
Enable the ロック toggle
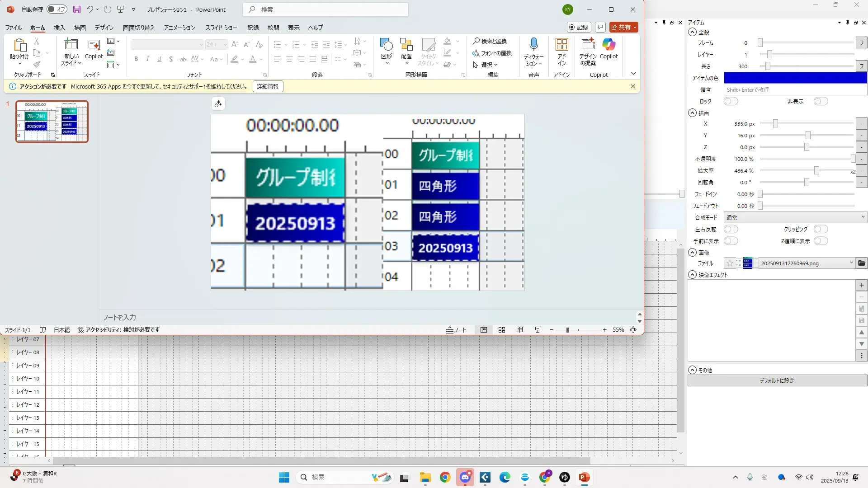coord(731,101)
